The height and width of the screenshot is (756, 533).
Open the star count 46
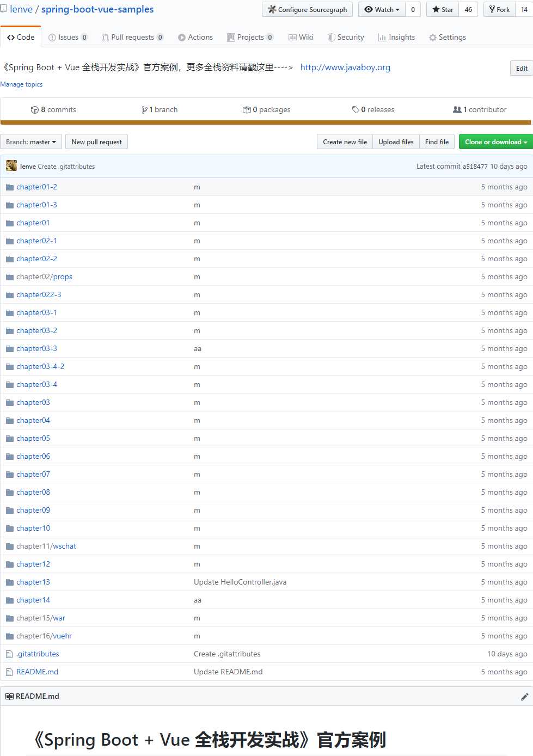(x=468, y=9)
